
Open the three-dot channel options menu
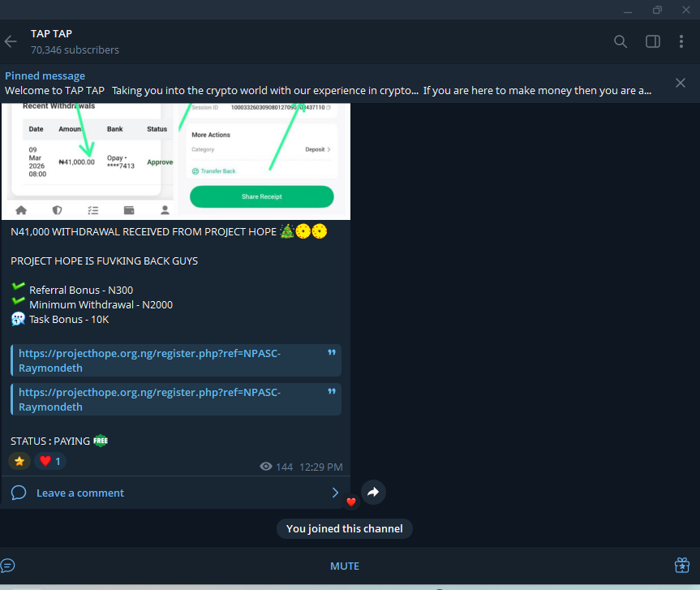pos(681,41)
